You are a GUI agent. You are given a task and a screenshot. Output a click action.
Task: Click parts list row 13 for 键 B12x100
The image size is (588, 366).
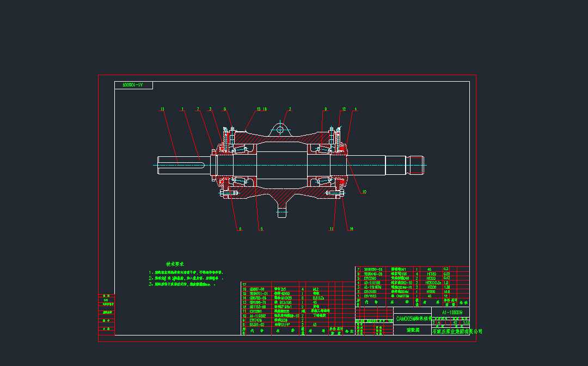[283, 302]
